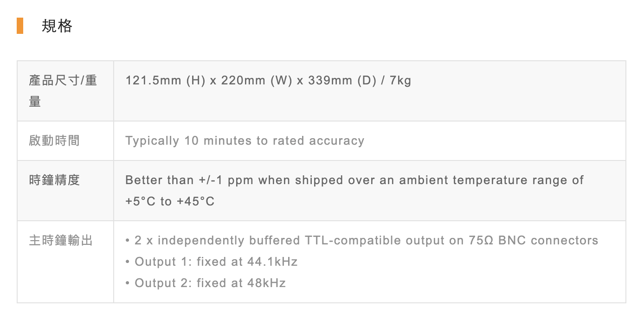
Task: Click the 7kg weight value
Action: (x=400, y=81)
